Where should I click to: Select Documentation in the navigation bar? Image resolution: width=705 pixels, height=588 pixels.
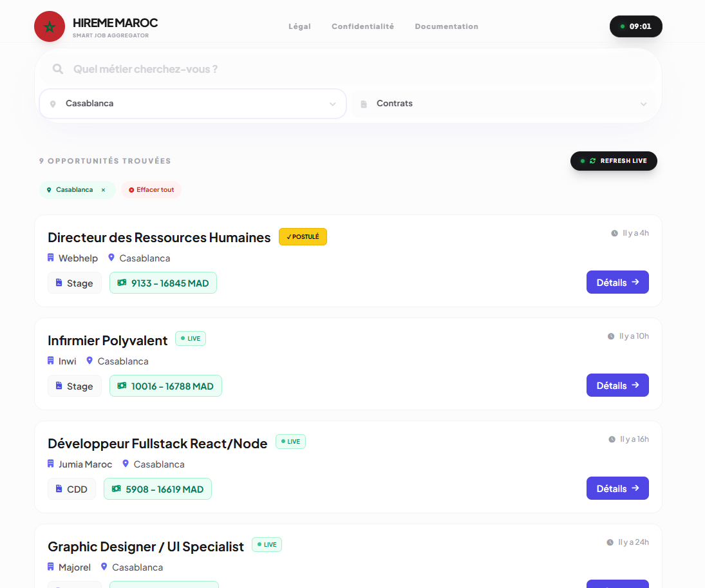pyautogui.click(x=446, y=26)
